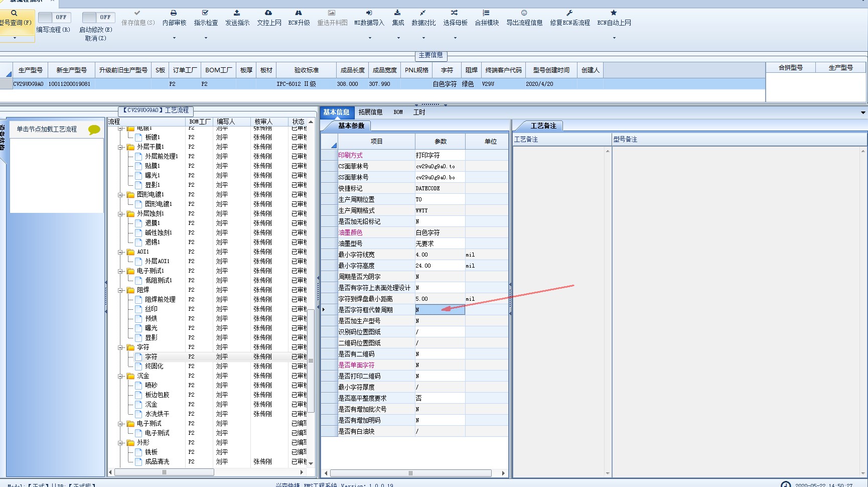Viewport: 868px width, 487px height.
Task: Switch to the 拓展信息 tab
Action: coord(370,112)
